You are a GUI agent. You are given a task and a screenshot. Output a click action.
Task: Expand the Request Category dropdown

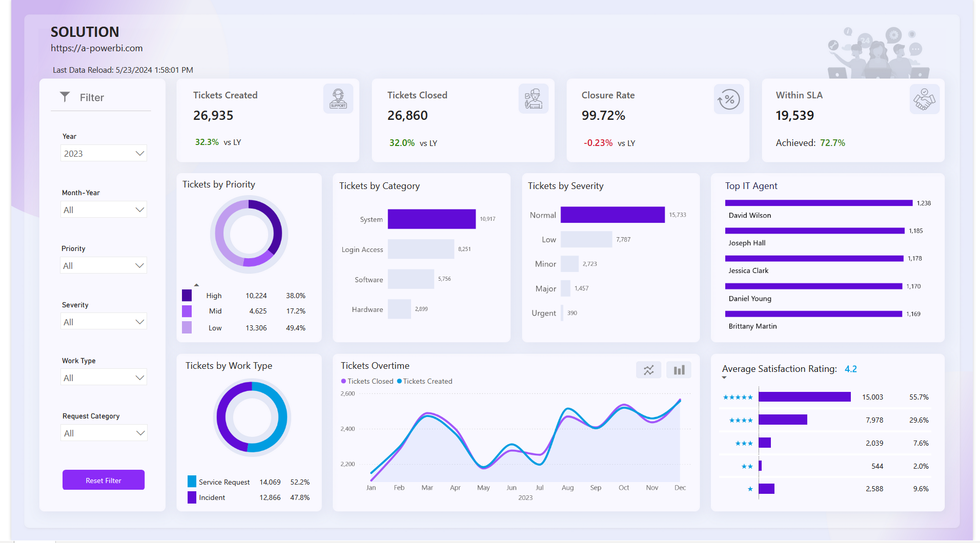point(104,433)
